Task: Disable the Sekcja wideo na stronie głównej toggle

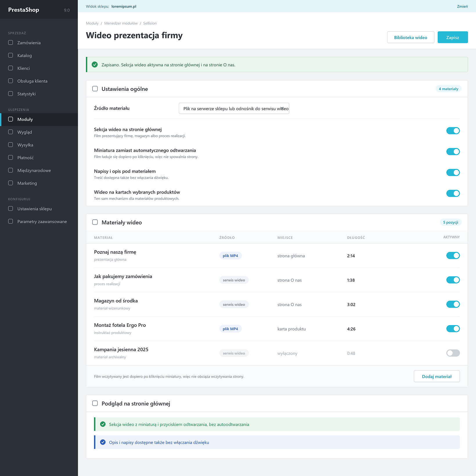Action: [x=453, y=131]
